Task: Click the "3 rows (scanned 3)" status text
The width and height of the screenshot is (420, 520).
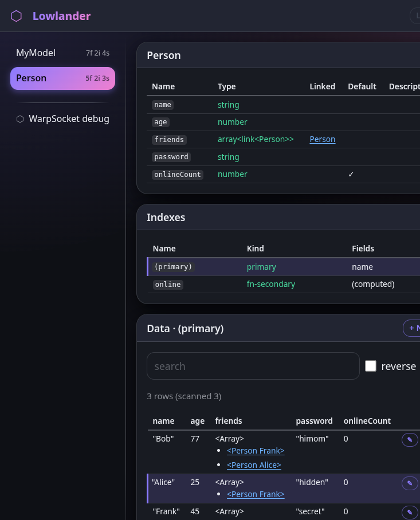Action: tap(184, 396)
